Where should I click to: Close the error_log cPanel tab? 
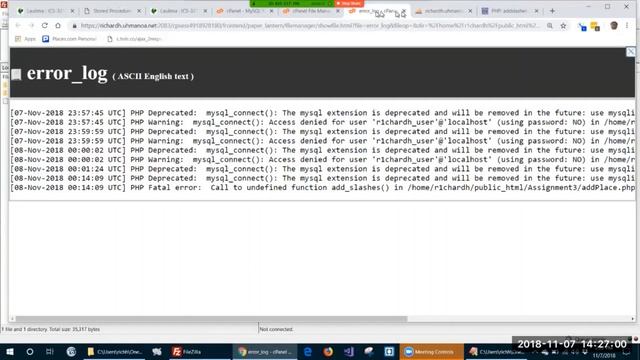(x=404, y=11)
